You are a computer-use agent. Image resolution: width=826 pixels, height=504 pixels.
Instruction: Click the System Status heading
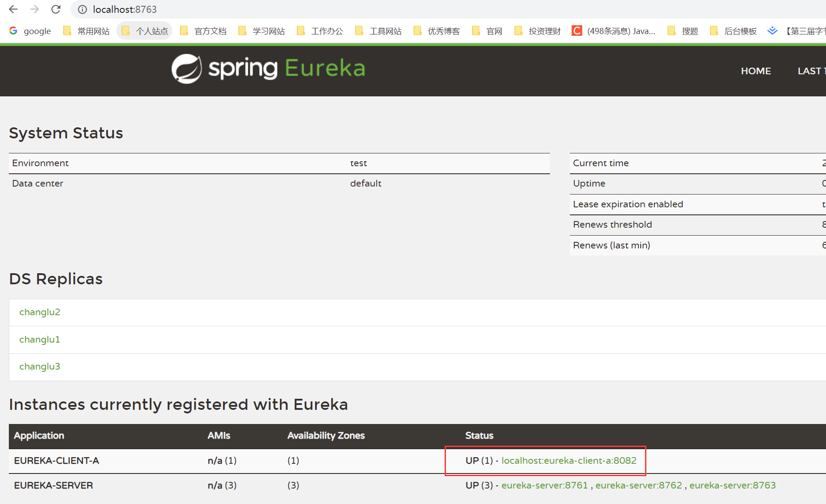66,133
